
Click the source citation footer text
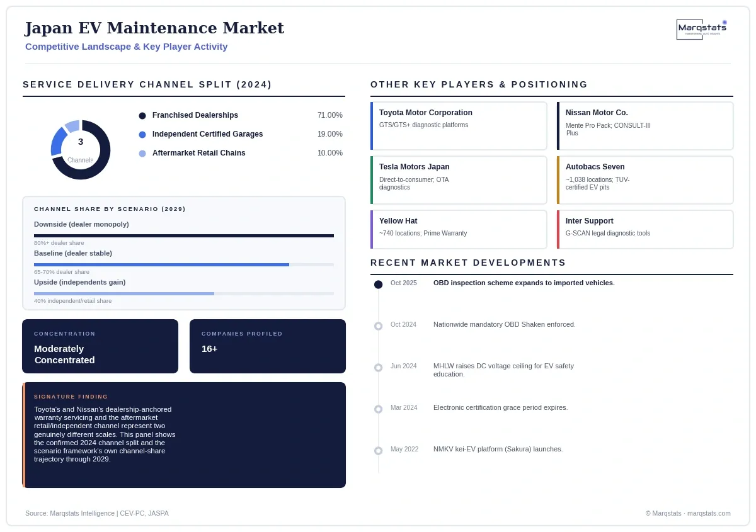(x=97, y=513)
